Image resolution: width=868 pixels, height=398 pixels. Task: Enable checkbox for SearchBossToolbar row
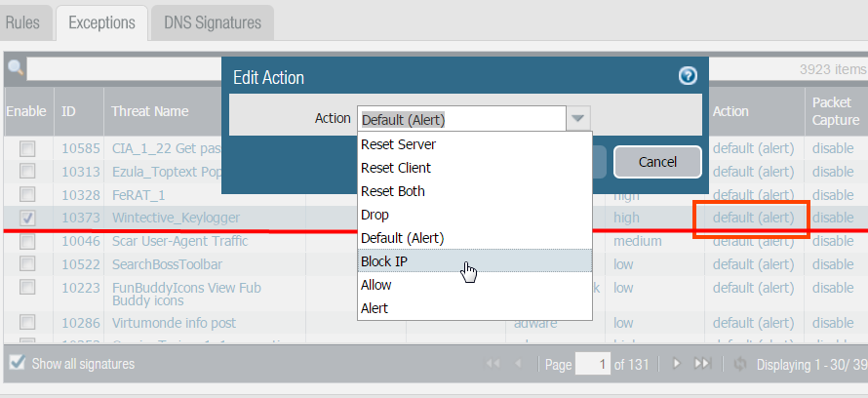tap(28, 264)
